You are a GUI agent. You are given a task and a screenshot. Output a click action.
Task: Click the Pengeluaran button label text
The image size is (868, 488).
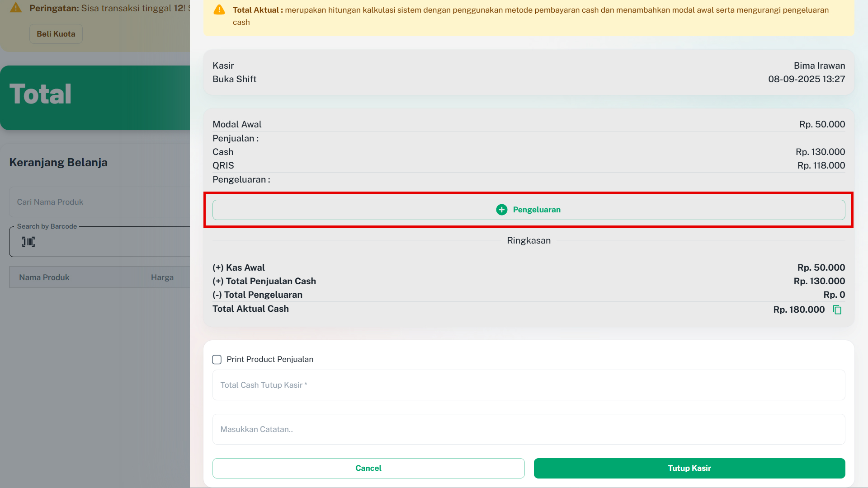pos(537,210)
